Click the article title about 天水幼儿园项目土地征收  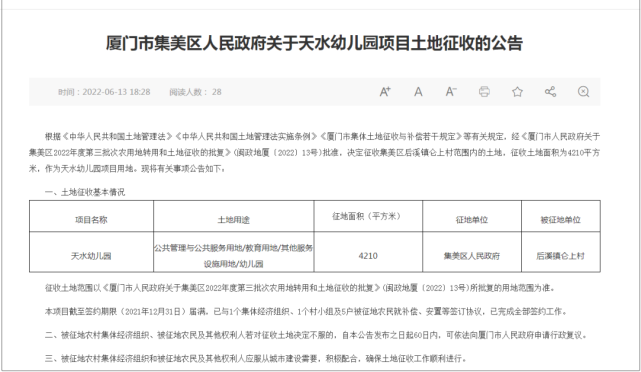[314, 43]
